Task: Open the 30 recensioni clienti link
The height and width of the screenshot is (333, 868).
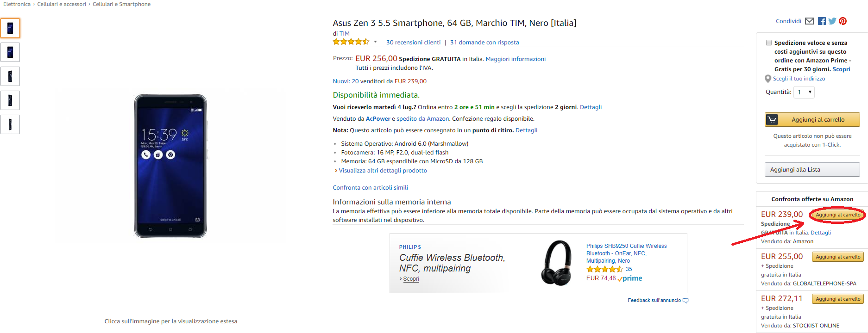Action: tap(413, 43)
